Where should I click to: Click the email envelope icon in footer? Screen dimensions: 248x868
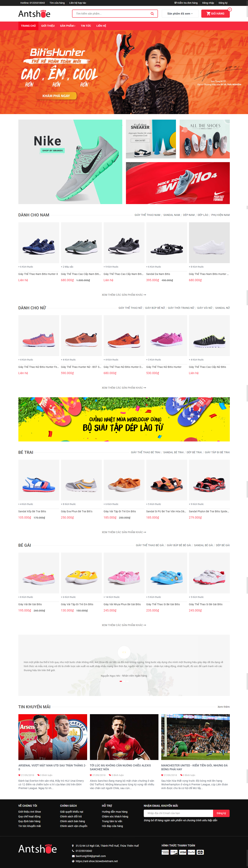tap(73, 856)
